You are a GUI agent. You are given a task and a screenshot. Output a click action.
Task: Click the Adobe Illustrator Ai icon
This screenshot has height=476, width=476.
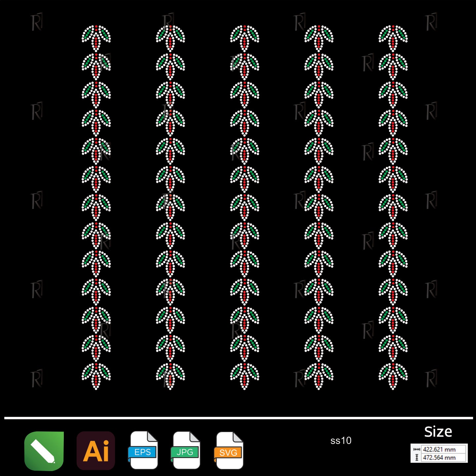click(x=96, y=451)
